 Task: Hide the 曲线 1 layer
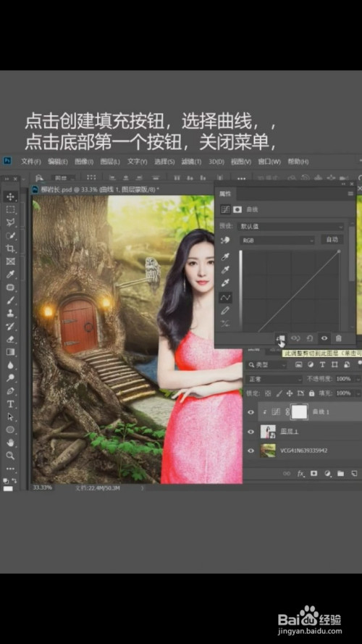251,412
